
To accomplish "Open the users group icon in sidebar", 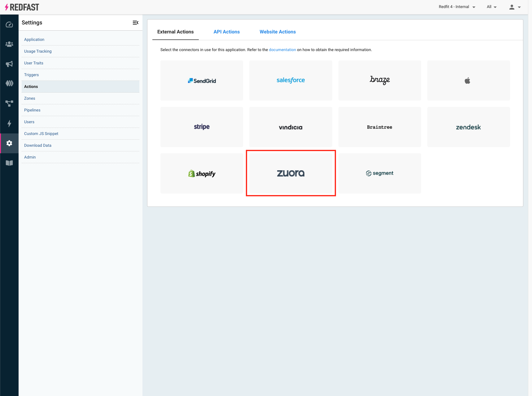I will 9,44.
